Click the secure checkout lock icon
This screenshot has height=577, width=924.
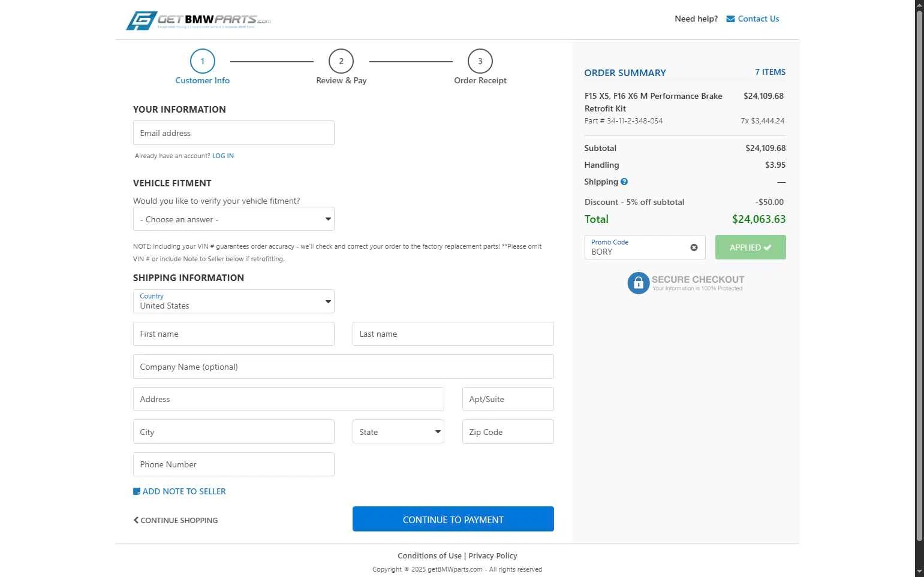pos(638,283)
